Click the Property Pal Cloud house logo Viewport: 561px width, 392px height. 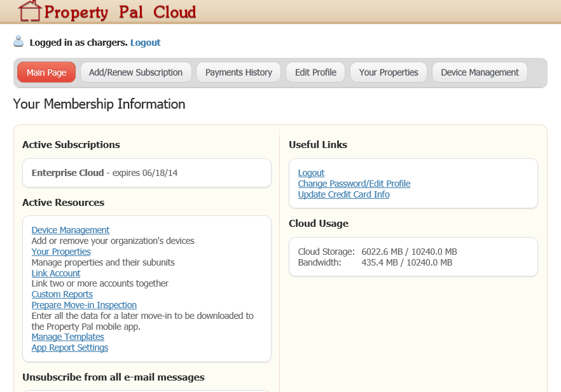[30, 11]
